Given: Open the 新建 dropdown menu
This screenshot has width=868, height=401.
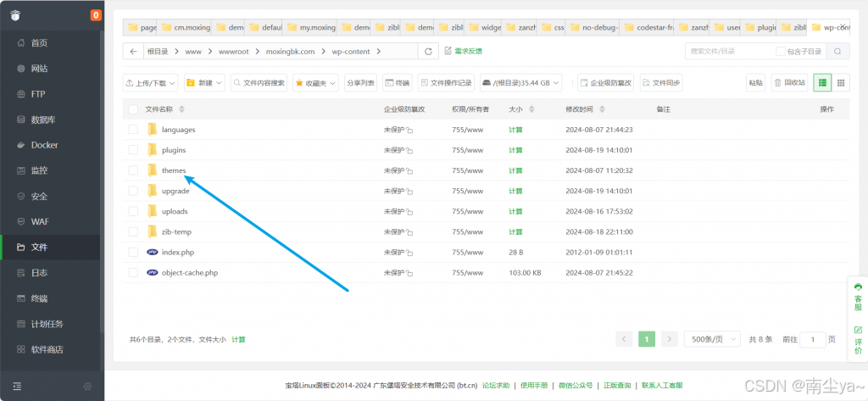Looking at the screenshot, I should click(204, 83).
